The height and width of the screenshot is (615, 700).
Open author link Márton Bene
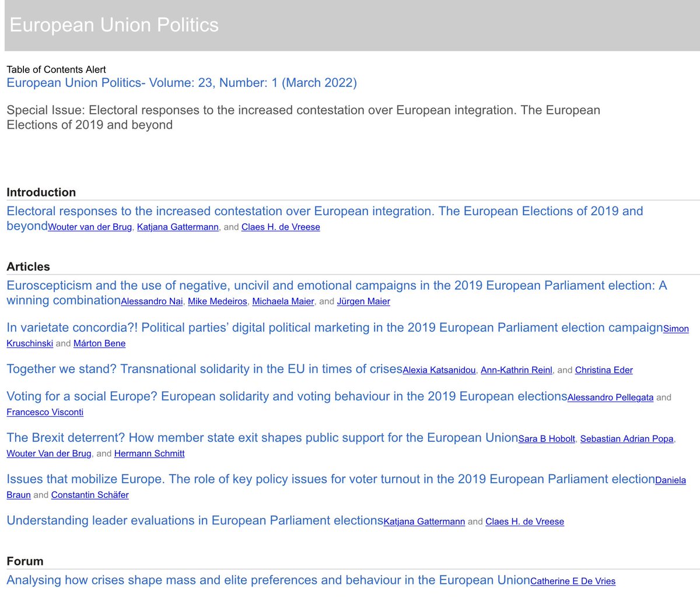(99, 343)
